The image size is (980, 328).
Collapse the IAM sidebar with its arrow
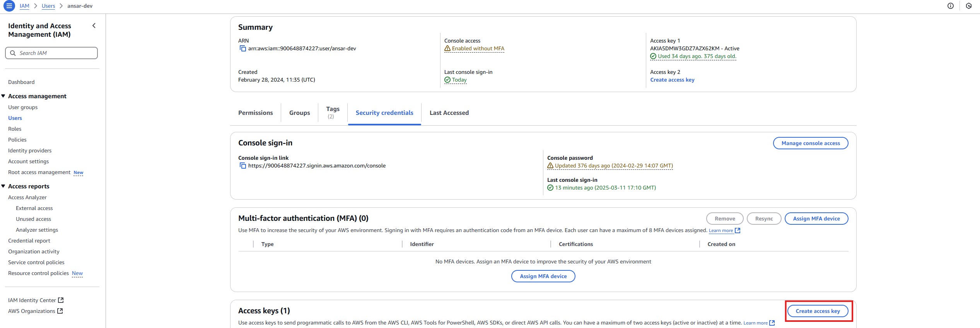tap(94, 26)
